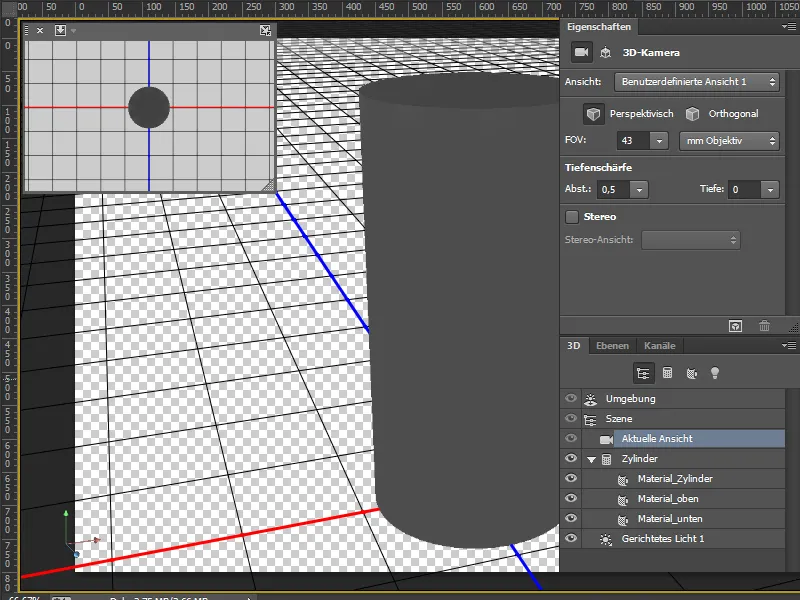Select the Eigenschaften tab
Image resolution: width=800 pixels, height=600 pixels.
tap(599, 27)
